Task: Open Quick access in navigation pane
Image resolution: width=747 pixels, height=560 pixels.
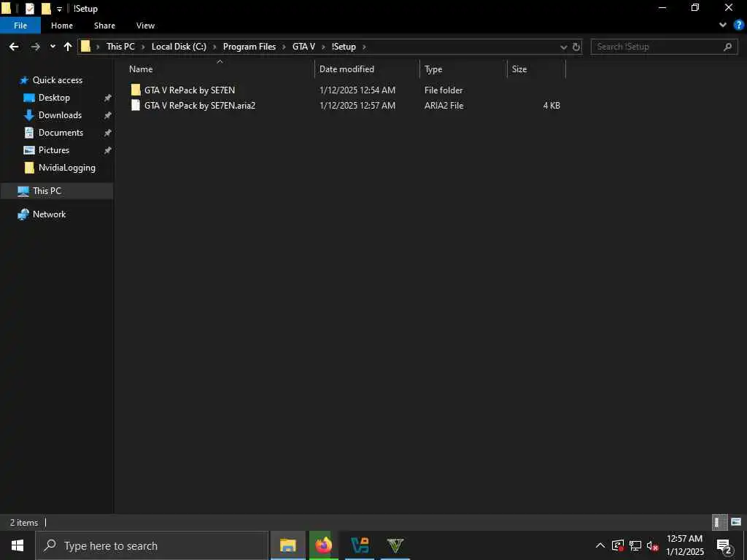Action: pos(57,80)
